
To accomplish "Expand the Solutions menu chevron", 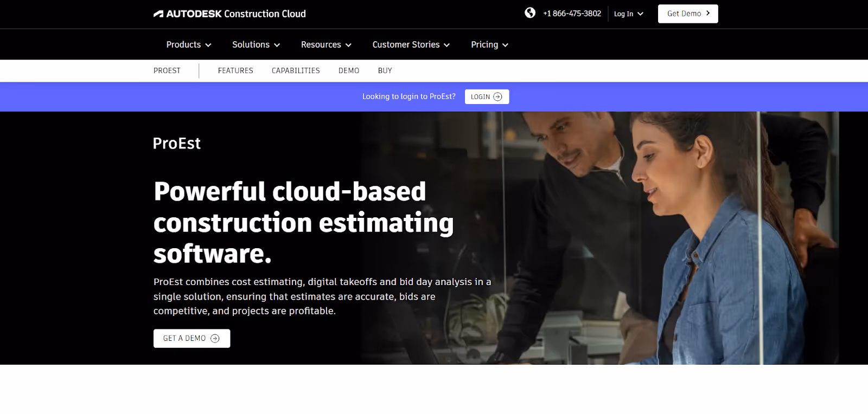I will (277, 45).
